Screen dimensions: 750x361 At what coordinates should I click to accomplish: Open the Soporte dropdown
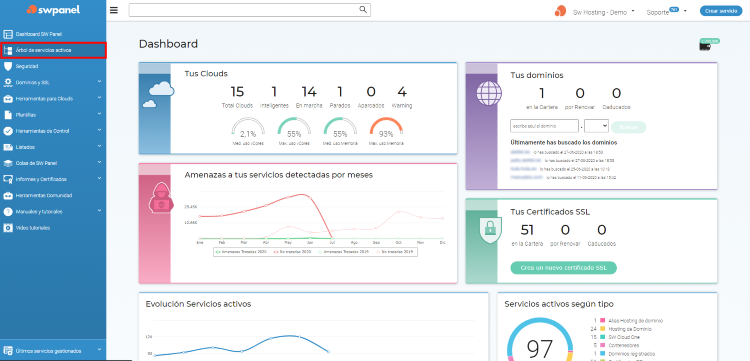(666, 12)
